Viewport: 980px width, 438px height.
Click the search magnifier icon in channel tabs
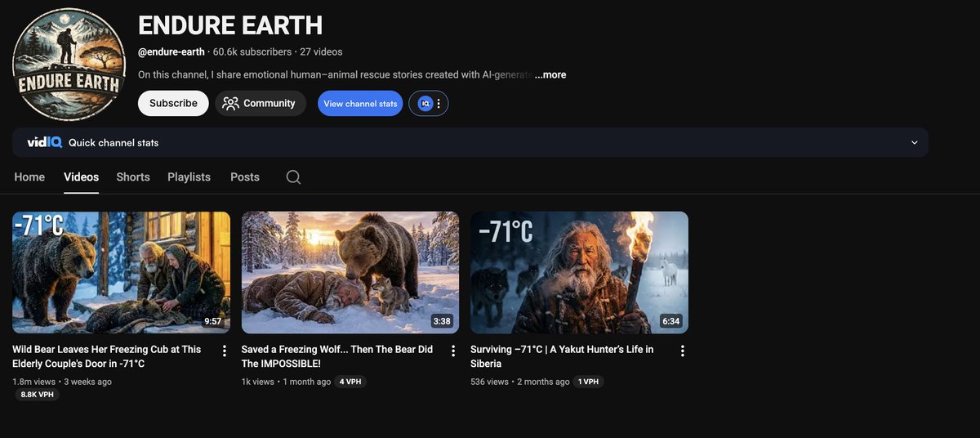(293, 177)
